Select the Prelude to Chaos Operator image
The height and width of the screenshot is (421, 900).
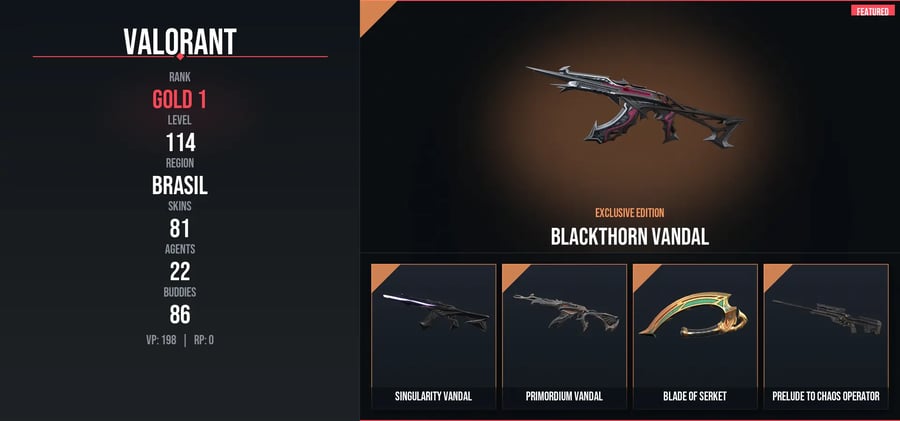pyautogui.click(x=827, y=315)
